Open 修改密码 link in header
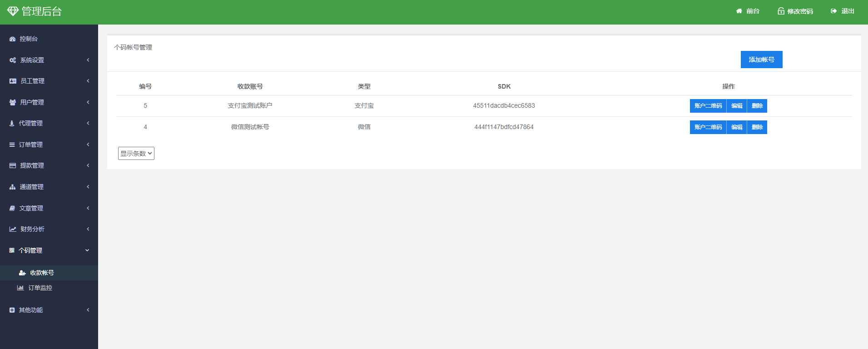 (x=800, y=11)
